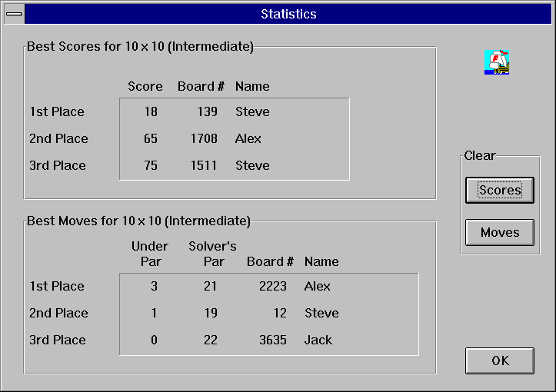The image size is (556, 392).
Task: Click board number 1708 in Best Scores
Action: pyautogui.click(x=204, y=139)
